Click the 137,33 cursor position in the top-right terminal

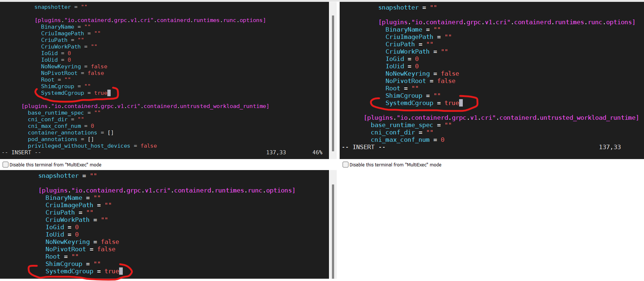point(609,147)
